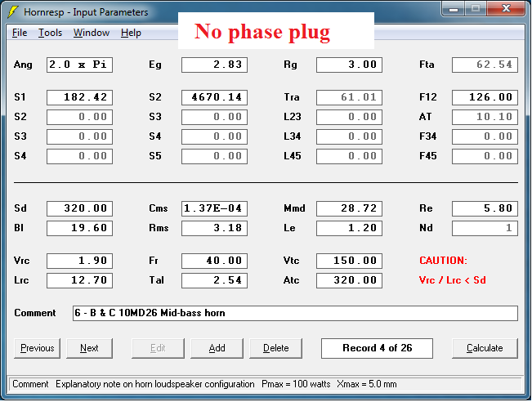Select the Lrc field 12.70
Viewport: 532px width, 402px height.
pyautogui.click(x=79, y=280)
